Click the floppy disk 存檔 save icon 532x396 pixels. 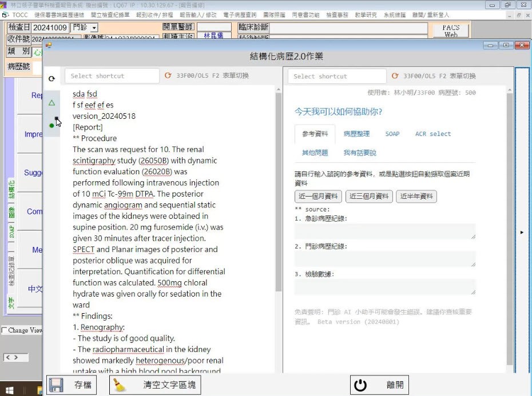pyautogui.click(x=56, y=385)
